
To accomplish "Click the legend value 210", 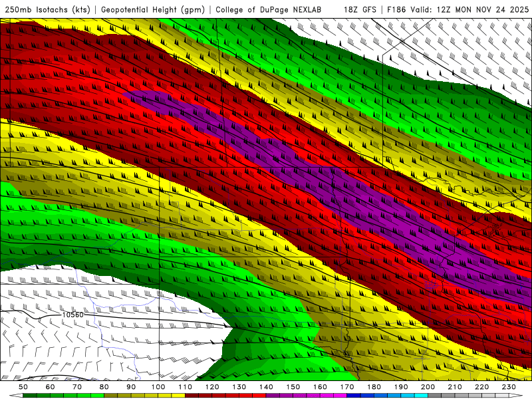I will click(x=455, y=387).
